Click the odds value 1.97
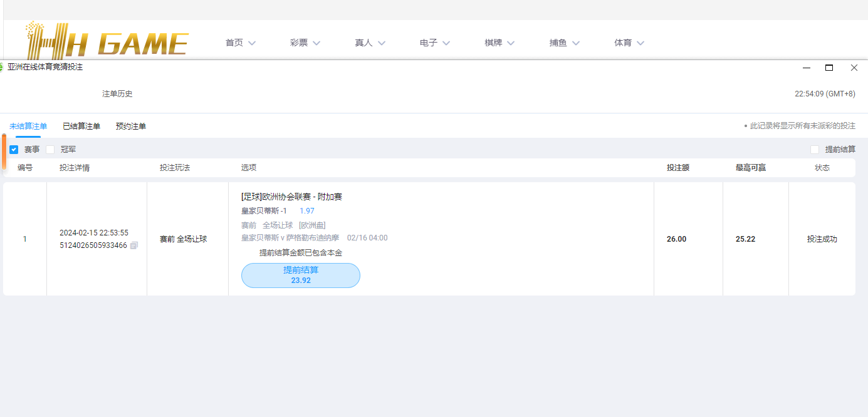Image resolution: width=868 pixels, height=417 pixels. [x=307, y=211]
